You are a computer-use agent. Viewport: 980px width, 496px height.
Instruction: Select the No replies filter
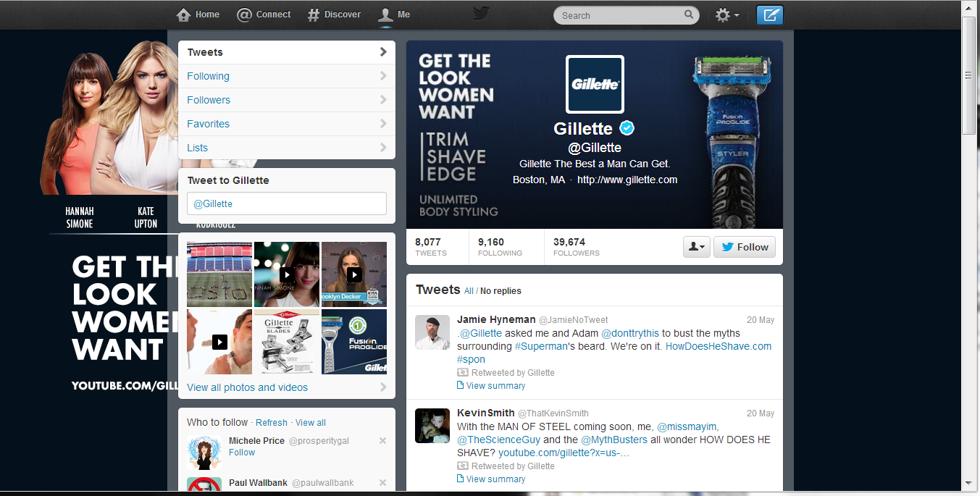[501, 291]
